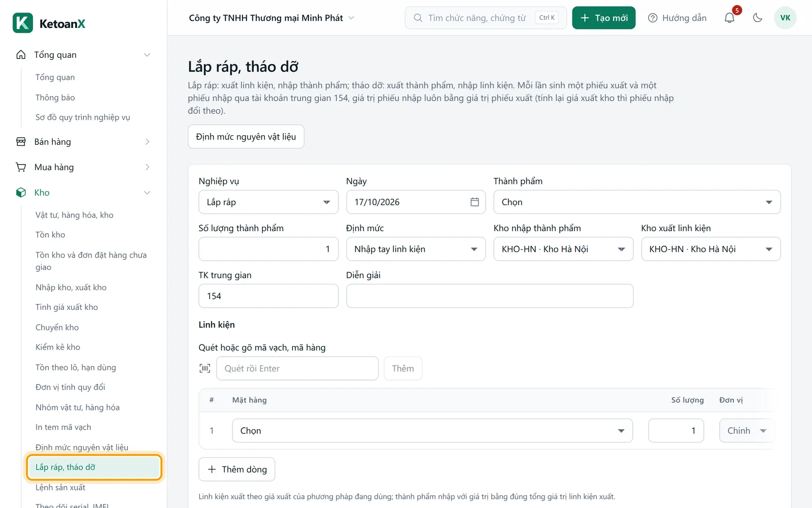Open the Định mức dropdown
This screenshot has height=508, width=812.
click(x=416, y=249)
